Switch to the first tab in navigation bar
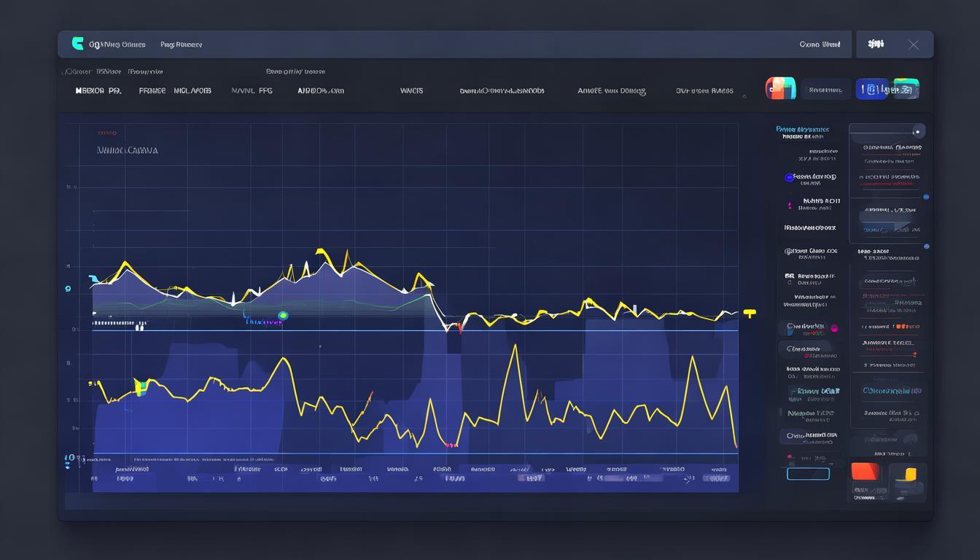Image resolution: width=980 pixels, height=560 pixels. coord(98,91)
